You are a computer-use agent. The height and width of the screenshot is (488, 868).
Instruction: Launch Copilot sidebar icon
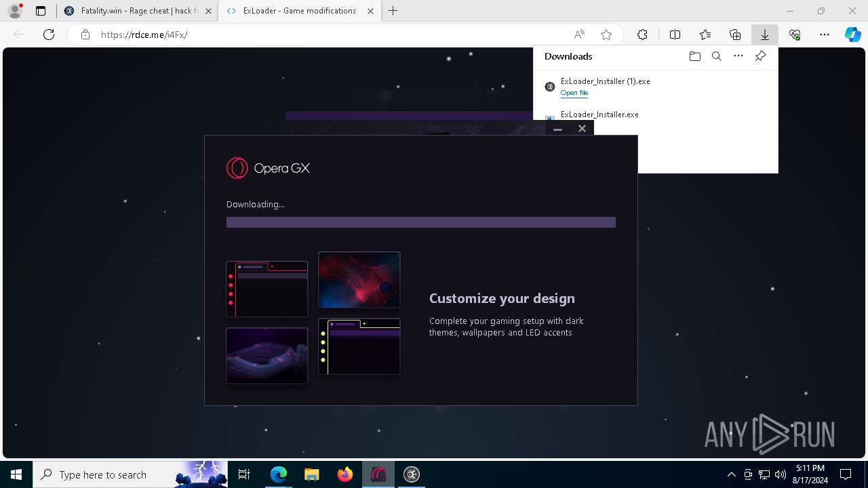852,35
